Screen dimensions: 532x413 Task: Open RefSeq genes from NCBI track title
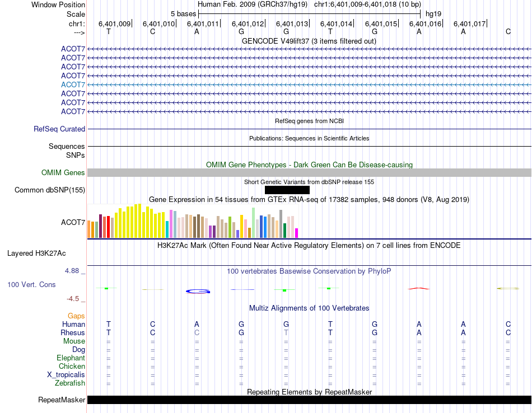pos(309,121)
